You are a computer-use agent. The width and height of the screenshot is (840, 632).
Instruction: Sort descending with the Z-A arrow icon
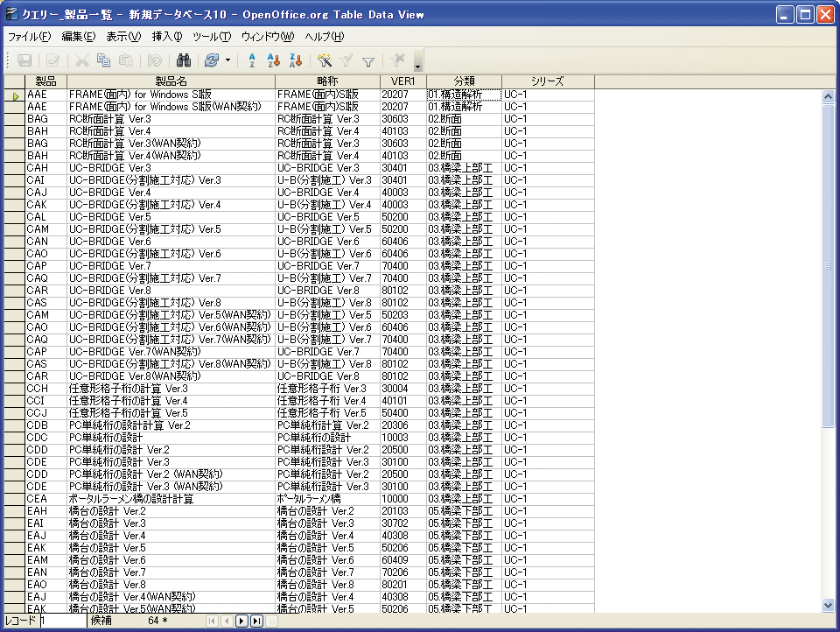click(295, 60)
